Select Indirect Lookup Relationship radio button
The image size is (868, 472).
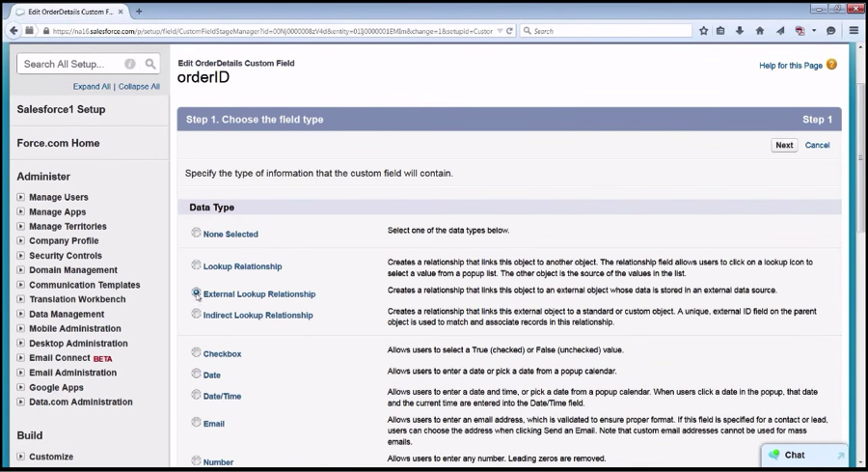click(196, 314)
